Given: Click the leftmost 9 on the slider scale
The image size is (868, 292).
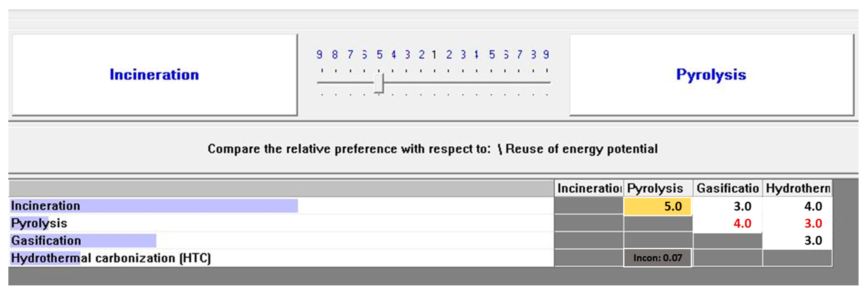Looking at the screenshot, I should [320, 54].
